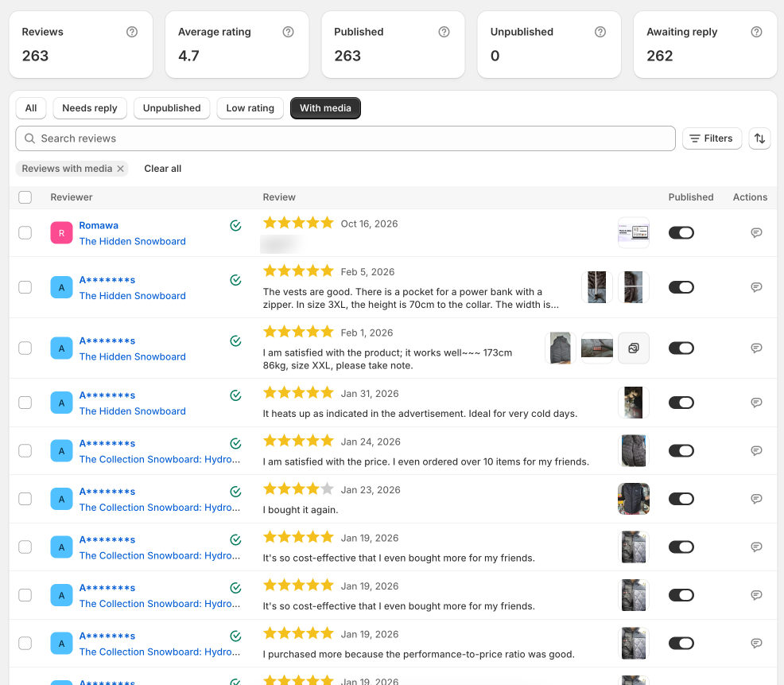Switch to the Needs reply tab
The image size is (784, 685).
coord(90,108)
